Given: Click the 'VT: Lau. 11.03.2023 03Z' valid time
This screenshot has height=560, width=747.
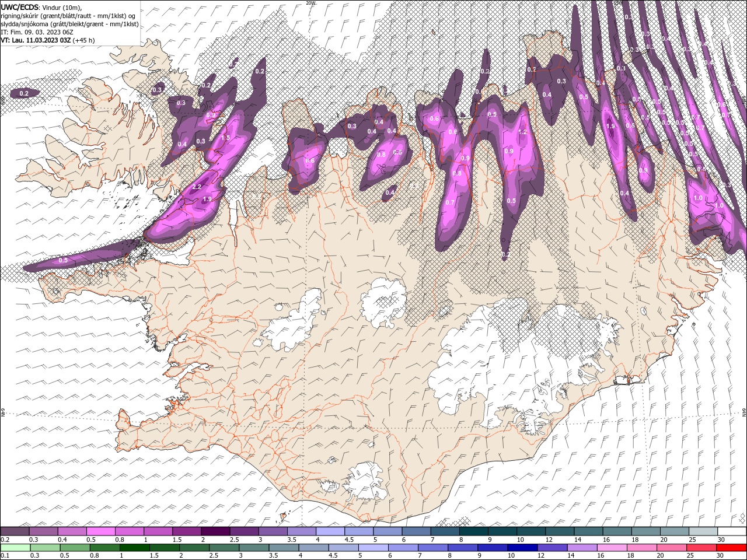Looking at the screenshot, I should point(36,40).
